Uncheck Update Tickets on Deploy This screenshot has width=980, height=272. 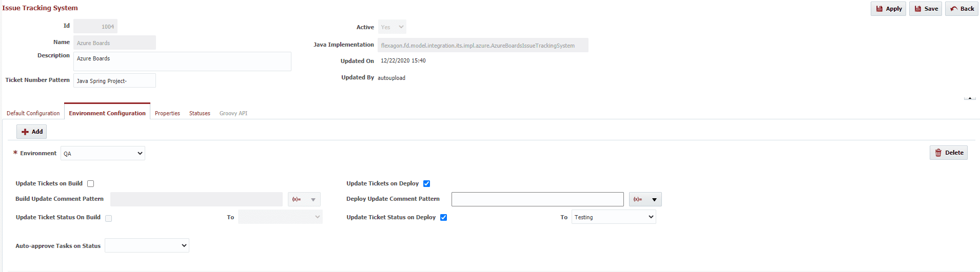point(426,183)
